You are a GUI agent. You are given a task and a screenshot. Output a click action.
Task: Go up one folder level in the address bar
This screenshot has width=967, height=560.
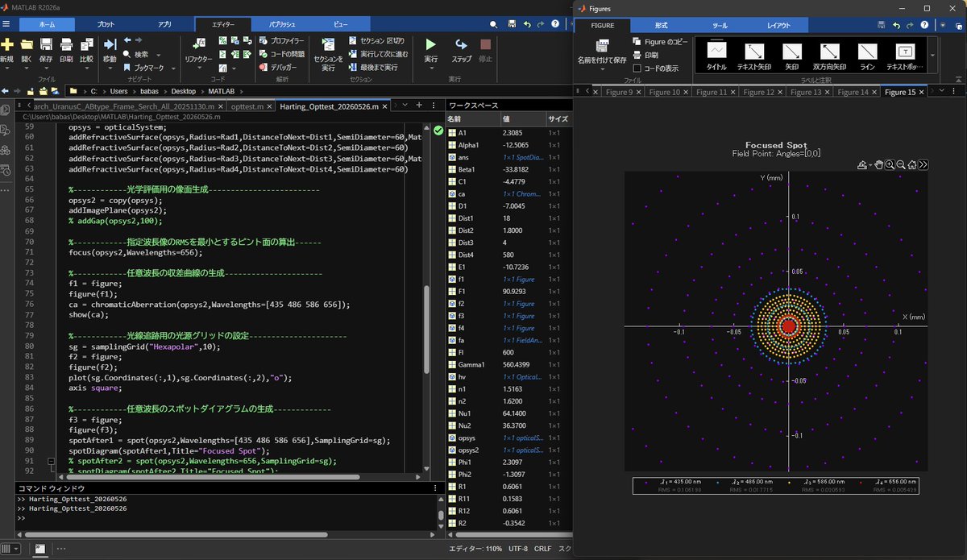click(29, 91)
